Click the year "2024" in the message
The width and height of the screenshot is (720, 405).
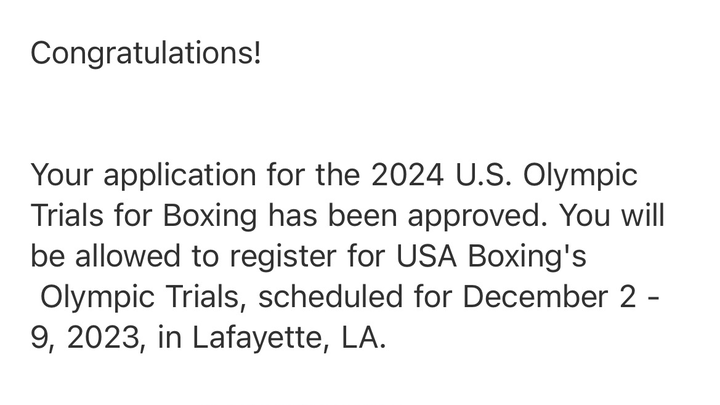click(x=407, y=175)
